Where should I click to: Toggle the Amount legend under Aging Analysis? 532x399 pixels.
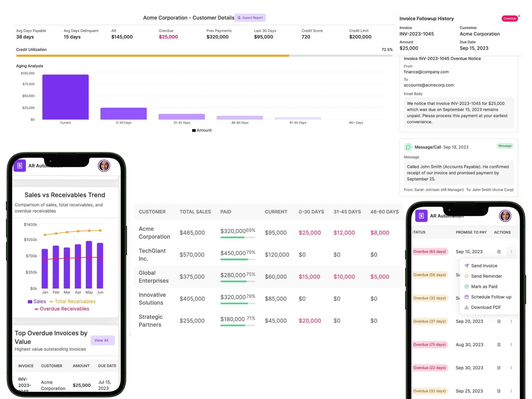click(202, 130)
